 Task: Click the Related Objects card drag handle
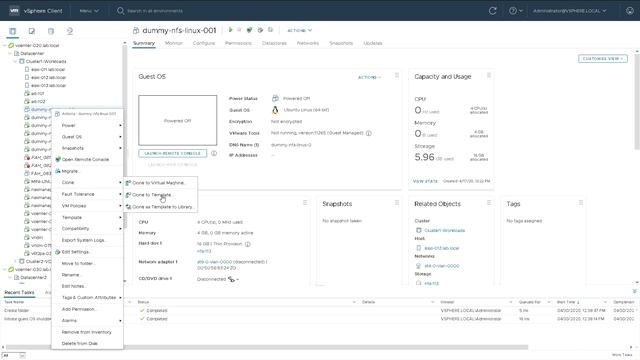coord(489,202)
